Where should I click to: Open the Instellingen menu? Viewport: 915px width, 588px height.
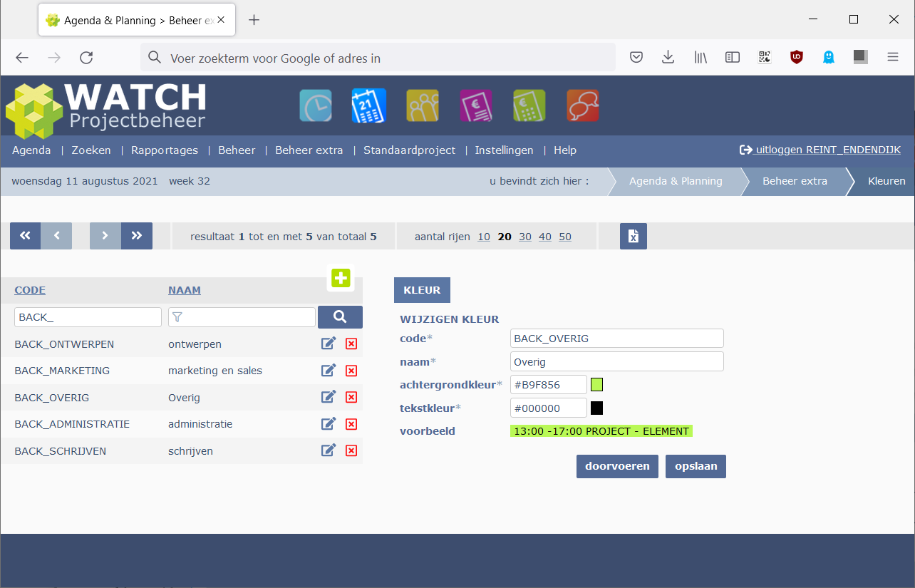pyautogui.click(x=505, y=150)
